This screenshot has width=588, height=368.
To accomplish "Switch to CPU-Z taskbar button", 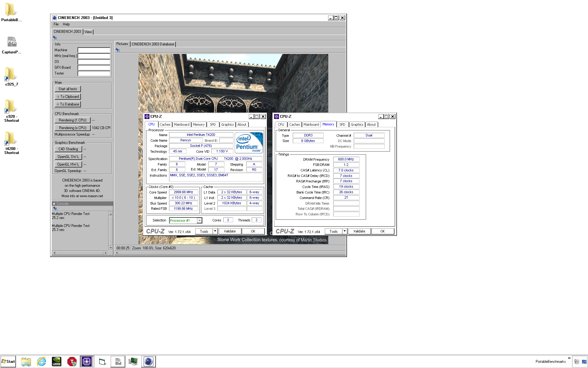I will tap(87, 362).
